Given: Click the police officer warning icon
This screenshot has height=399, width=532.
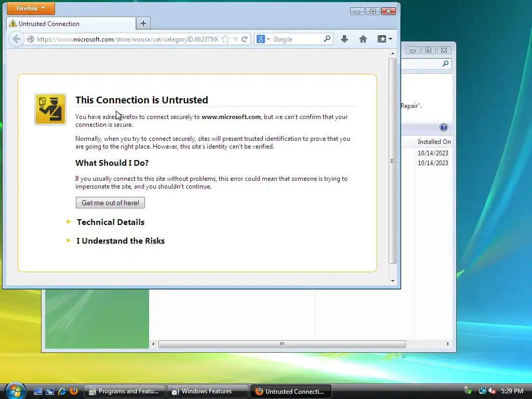Looking at the screenshot, I should click(x=50, y=109).
